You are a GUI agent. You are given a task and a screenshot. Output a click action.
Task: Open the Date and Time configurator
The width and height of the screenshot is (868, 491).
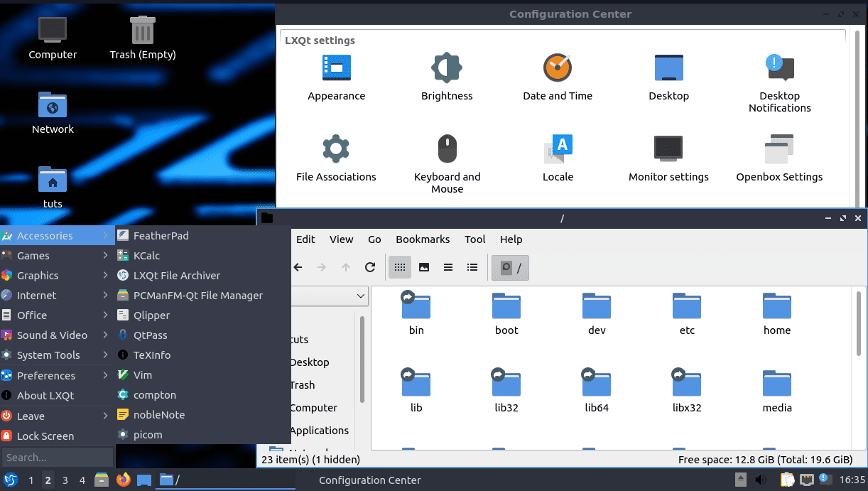558,68
